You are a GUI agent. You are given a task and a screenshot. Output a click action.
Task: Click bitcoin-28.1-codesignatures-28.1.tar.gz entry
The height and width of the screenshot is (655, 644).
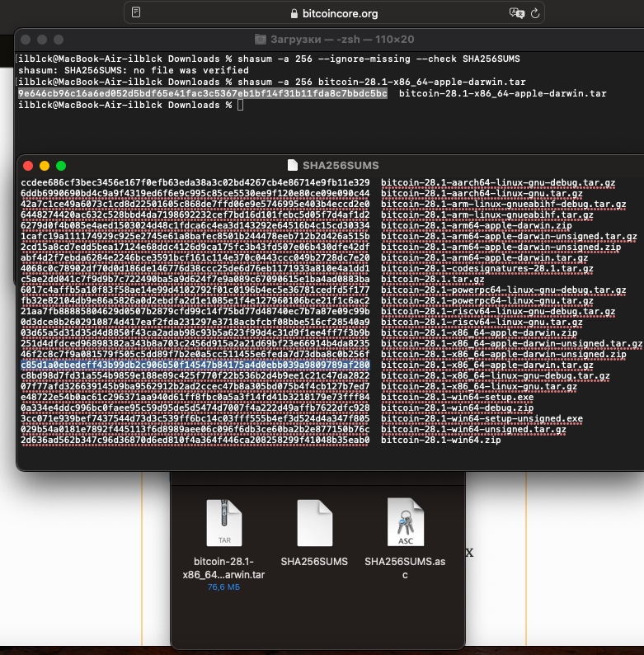click(487, 269)
